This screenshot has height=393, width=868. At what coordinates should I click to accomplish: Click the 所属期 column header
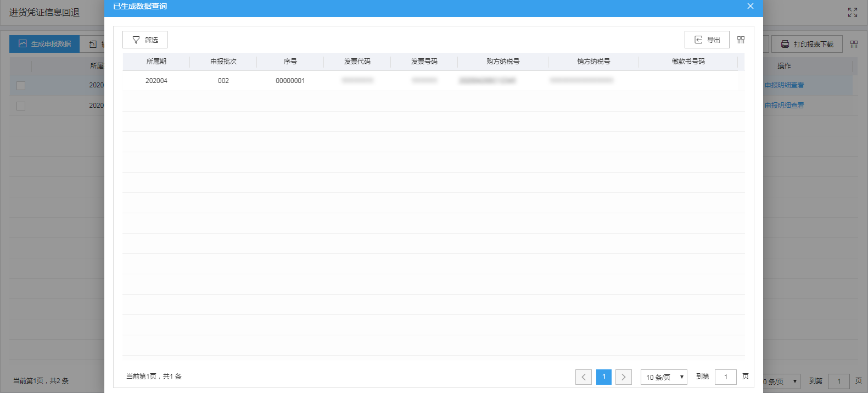pyautogui.click(x=156, y=62)
